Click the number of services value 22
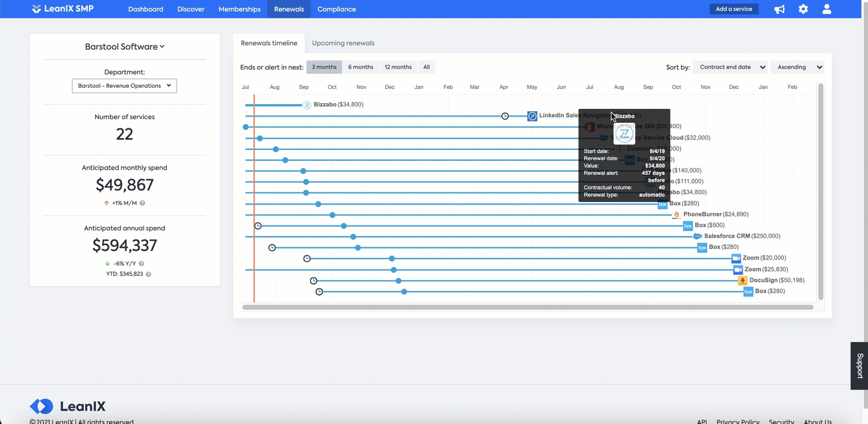 click(125, 134)
